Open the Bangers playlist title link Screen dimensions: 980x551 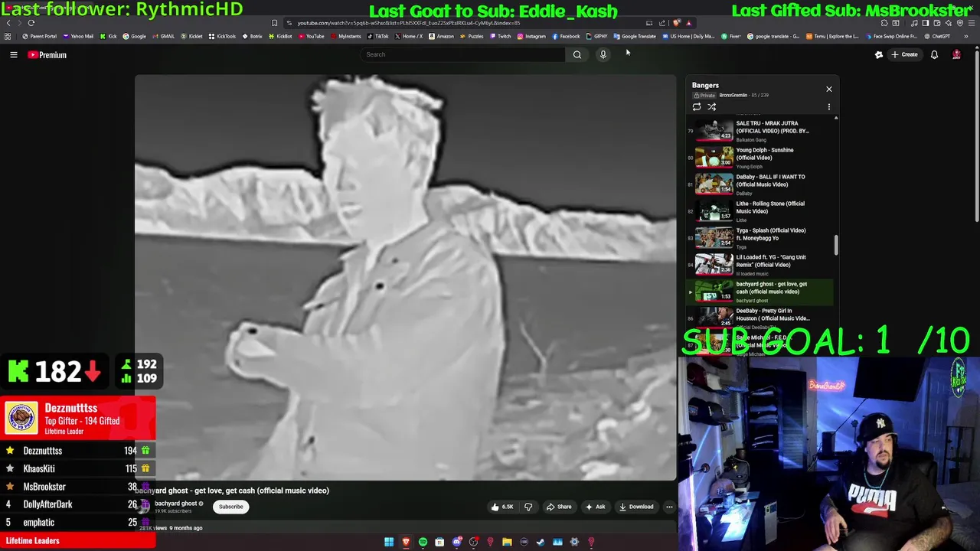tap(705, 86)
